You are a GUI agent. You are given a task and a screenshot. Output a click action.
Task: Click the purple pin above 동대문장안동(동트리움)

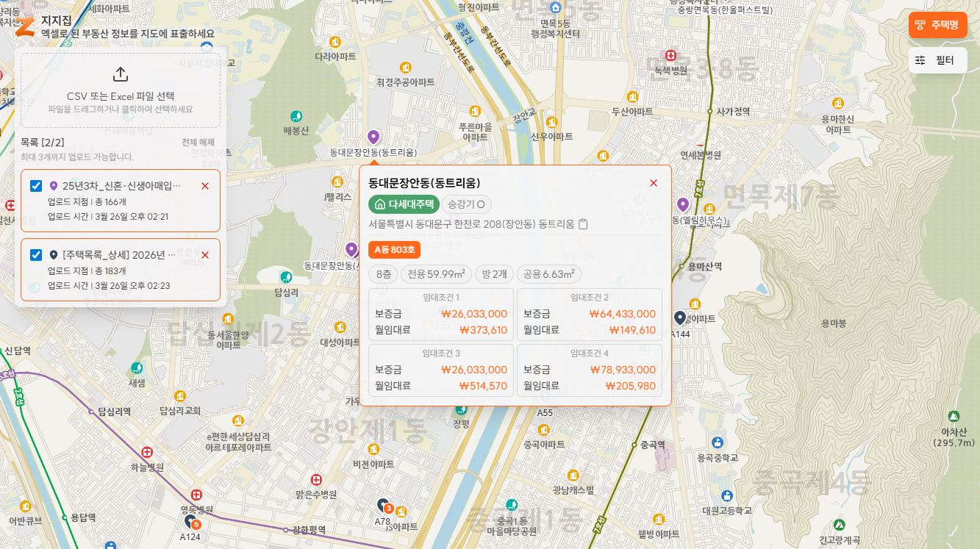[373, 137]
